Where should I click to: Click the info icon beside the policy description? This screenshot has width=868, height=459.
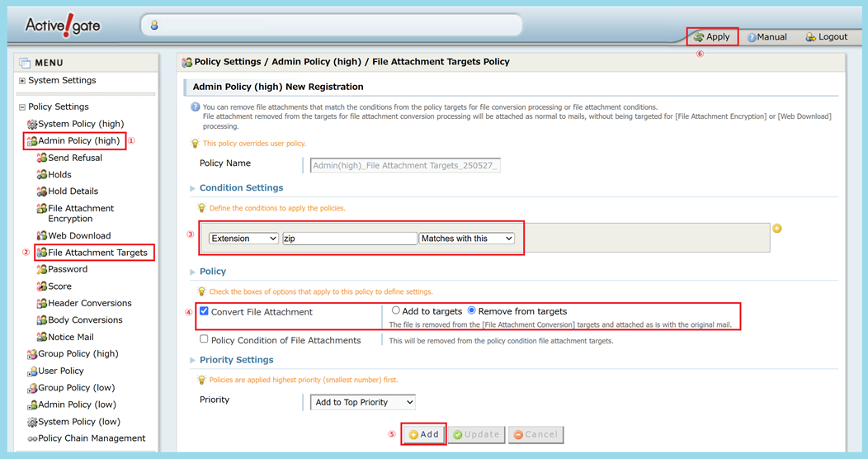pos(196,107)
